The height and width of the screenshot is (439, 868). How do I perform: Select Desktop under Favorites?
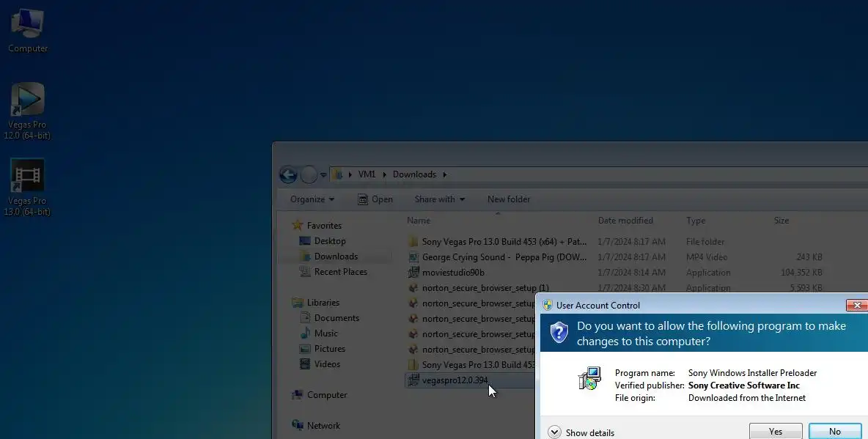[330, 241]
